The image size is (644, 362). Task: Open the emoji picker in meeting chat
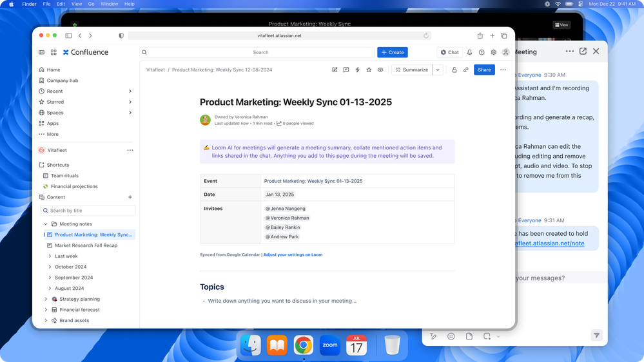451,336
